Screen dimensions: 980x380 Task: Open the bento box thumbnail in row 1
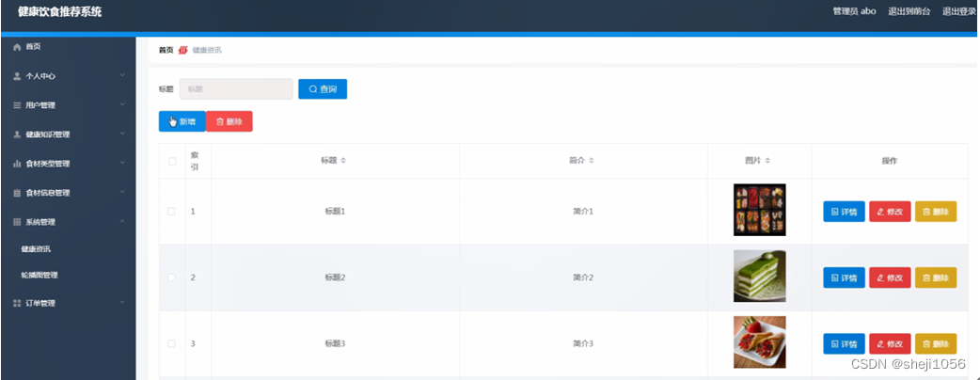tap(759, 210)
